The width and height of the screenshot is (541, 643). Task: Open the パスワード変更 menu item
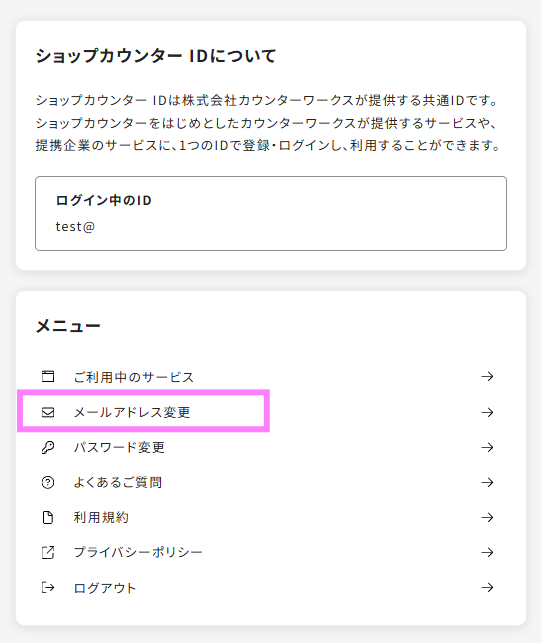(x=271, y=447)
